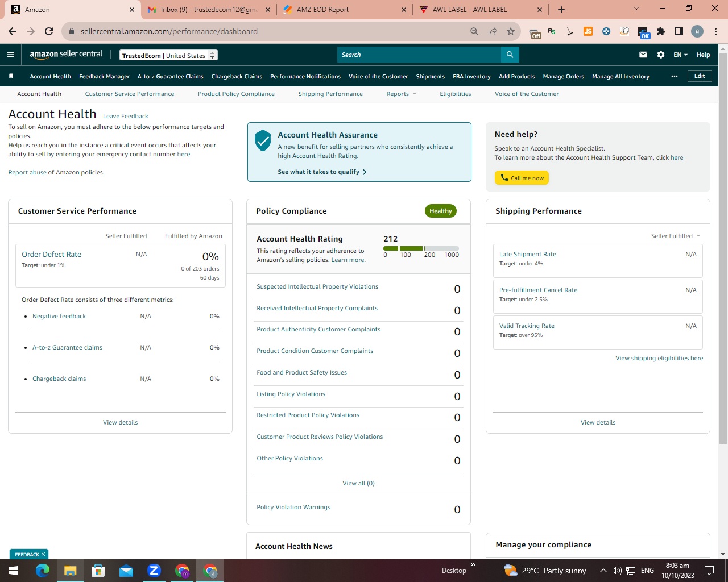
Task: Switch to the AMZ EOD Report tab
Action: coord(345,9)
